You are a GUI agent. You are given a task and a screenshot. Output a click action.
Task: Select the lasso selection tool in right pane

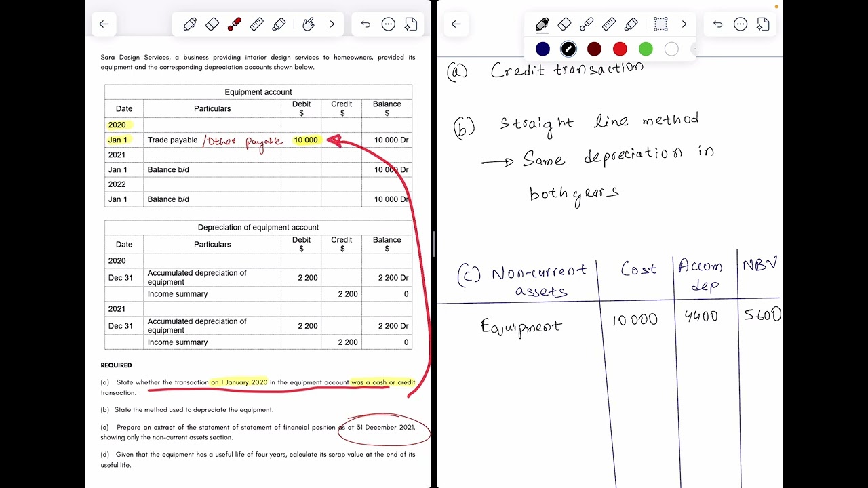pyautogui.click(x=660, y=24)
